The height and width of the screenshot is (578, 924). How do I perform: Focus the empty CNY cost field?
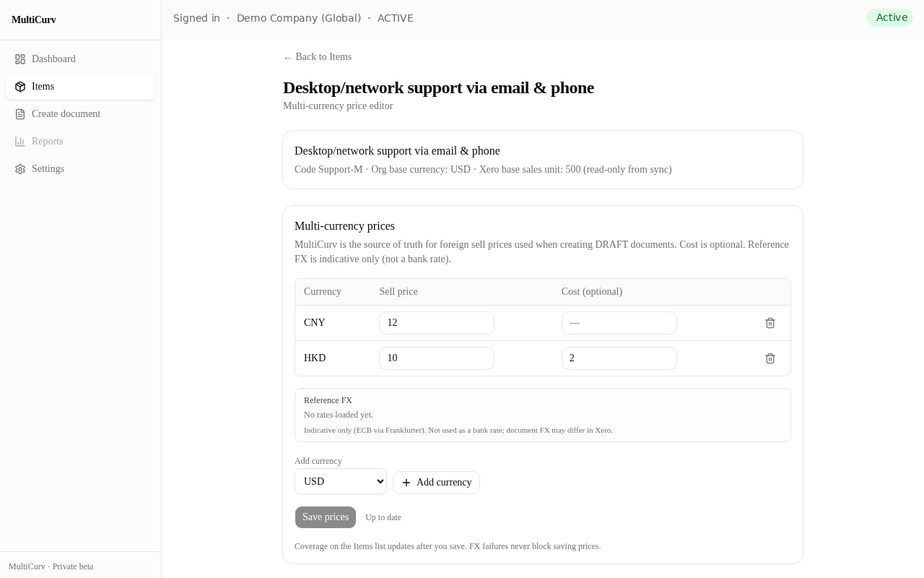coord(619,323)
